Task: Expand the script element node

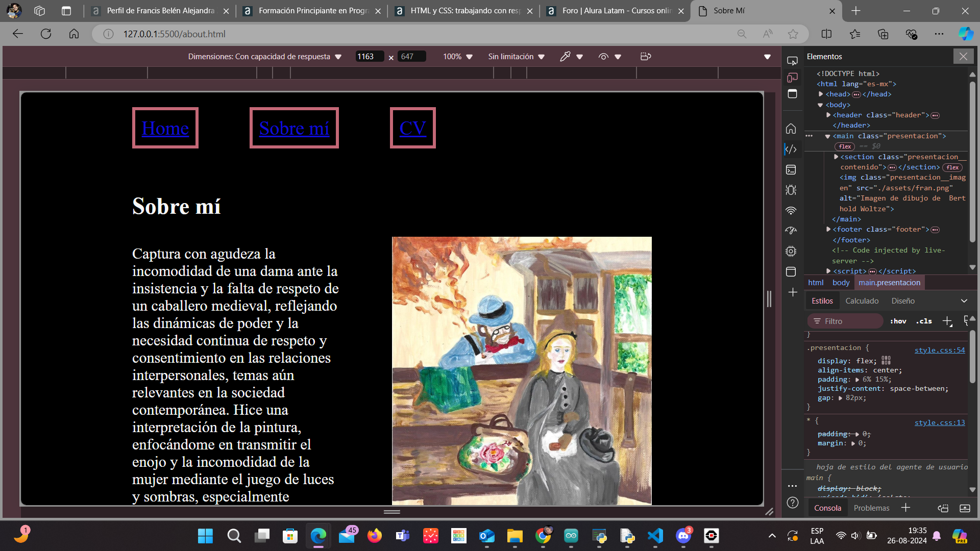Action: (x=828, y=271)
